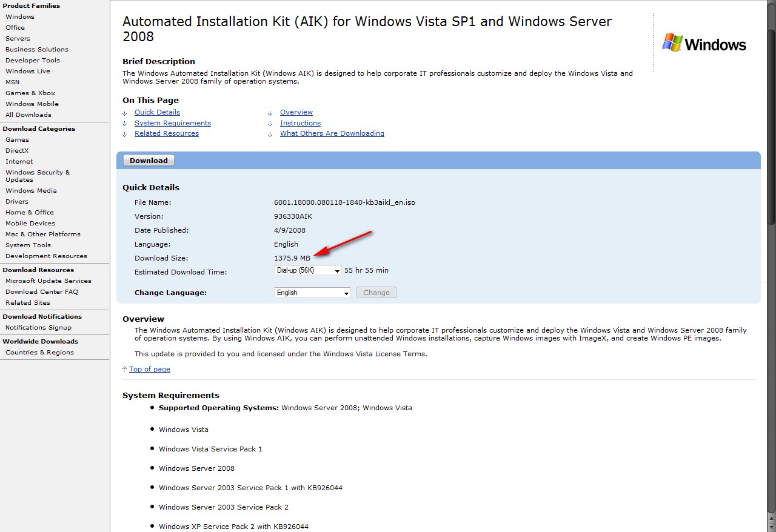Open the Instructions link

click(x=300, y=123)
